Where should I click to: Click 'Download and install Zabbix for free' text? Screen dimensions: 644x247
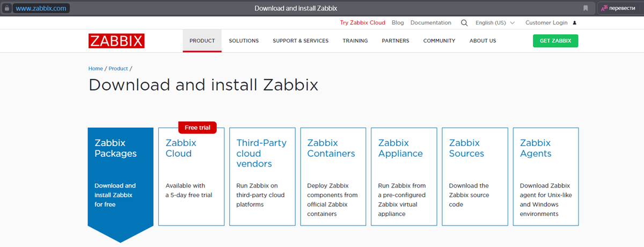coord(115,195)
